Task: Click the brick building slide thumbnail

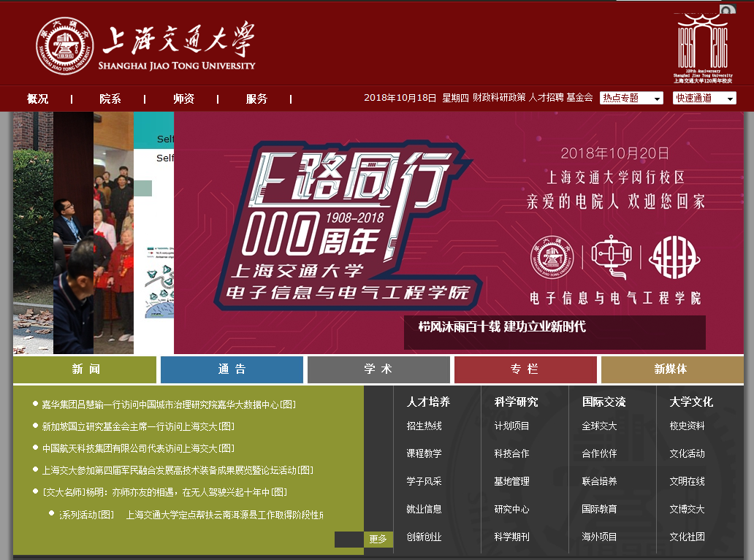Action: [x=33, y=233]
